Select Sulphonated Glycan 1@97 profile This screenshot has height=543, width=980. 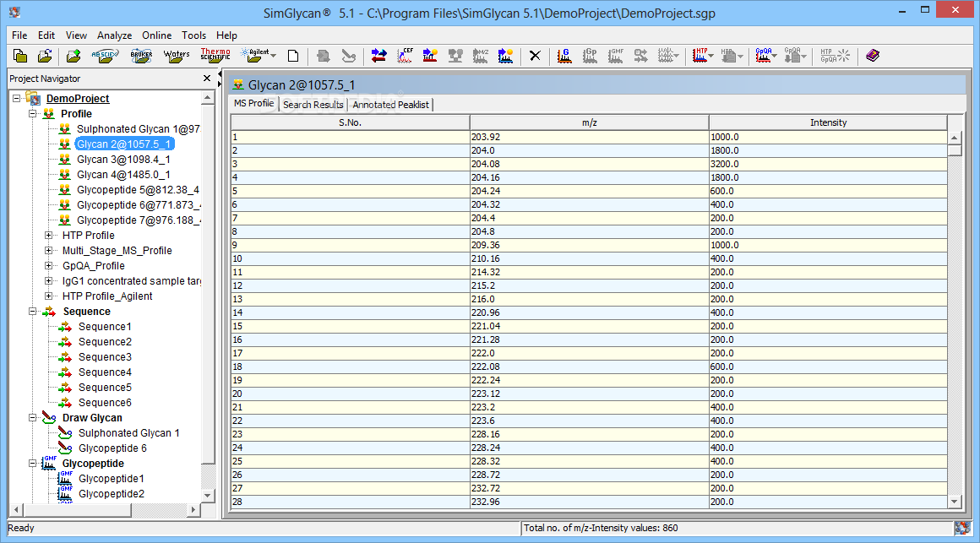pos(138,128)
